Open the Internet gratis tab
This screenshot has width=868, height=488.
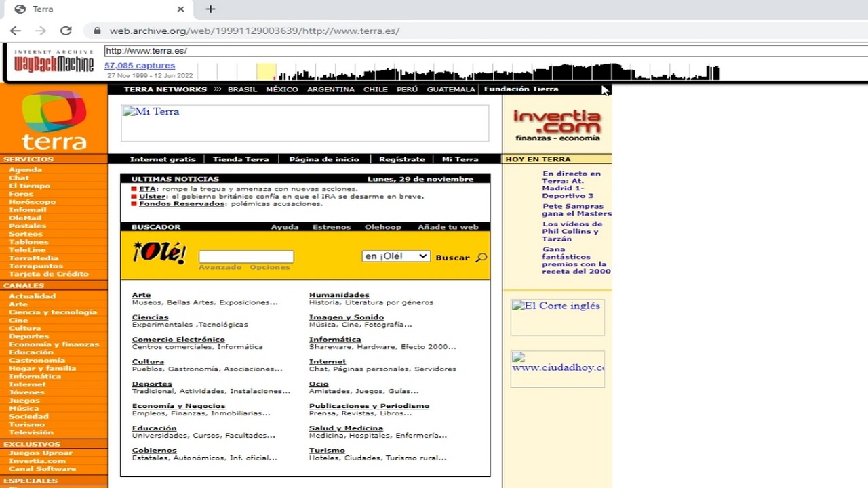pos(163,159)
